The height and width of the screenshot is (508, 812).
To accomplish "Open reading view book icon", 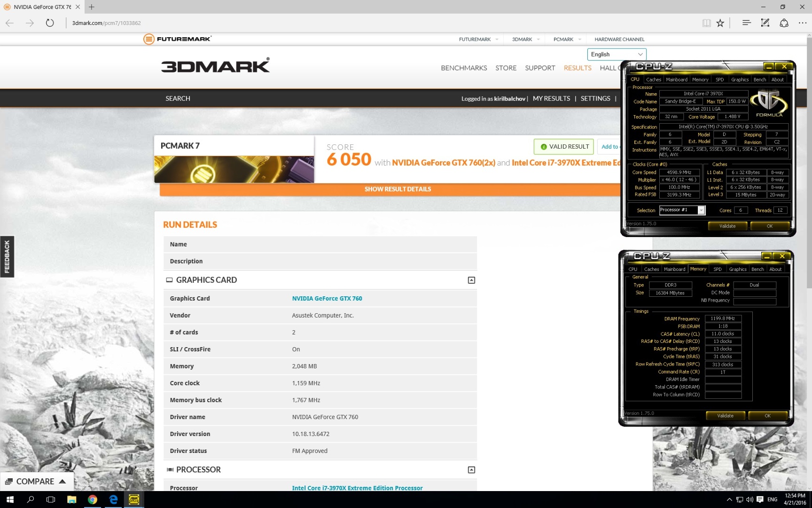I will pyautogui.click(x=706, y=23).
